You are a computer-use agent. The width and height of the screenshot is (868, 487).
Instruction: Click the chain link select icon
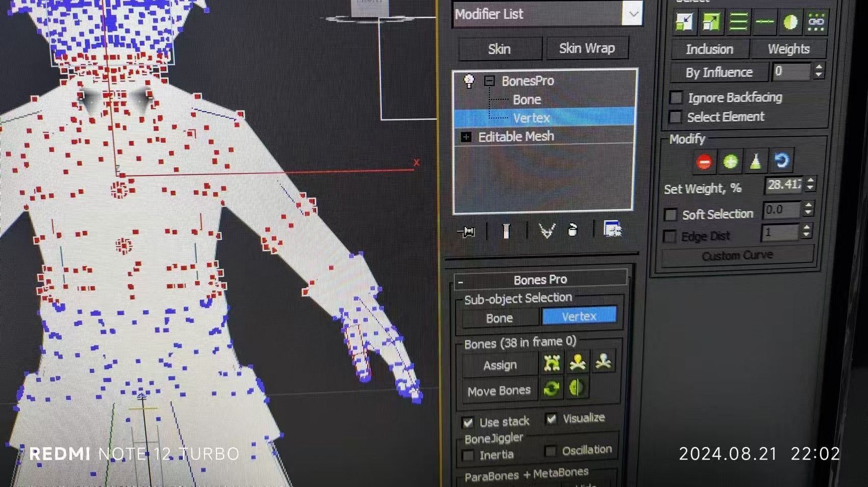coord(816,22)
